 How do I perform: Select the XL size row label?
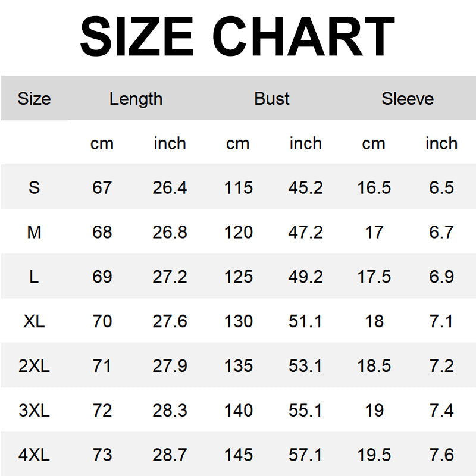pyautogui.click(x=34, y=322)
